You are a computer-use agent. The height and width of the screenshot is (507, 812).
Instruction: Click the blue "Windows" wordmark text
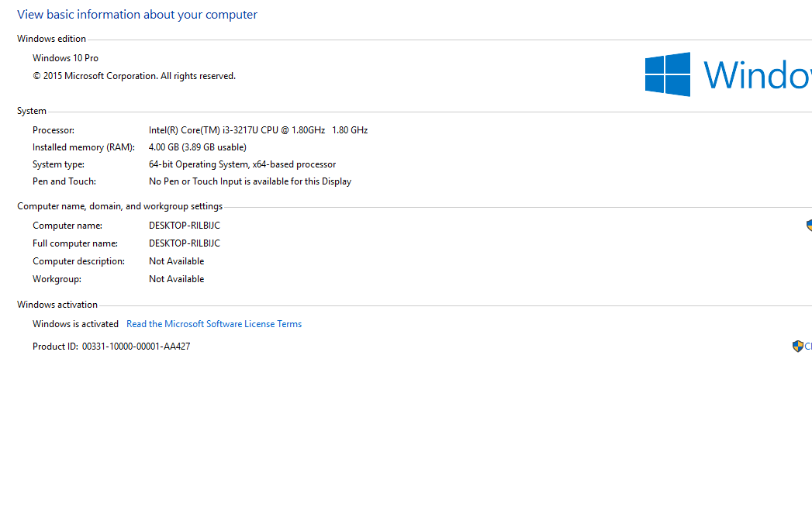coord(757,75)
